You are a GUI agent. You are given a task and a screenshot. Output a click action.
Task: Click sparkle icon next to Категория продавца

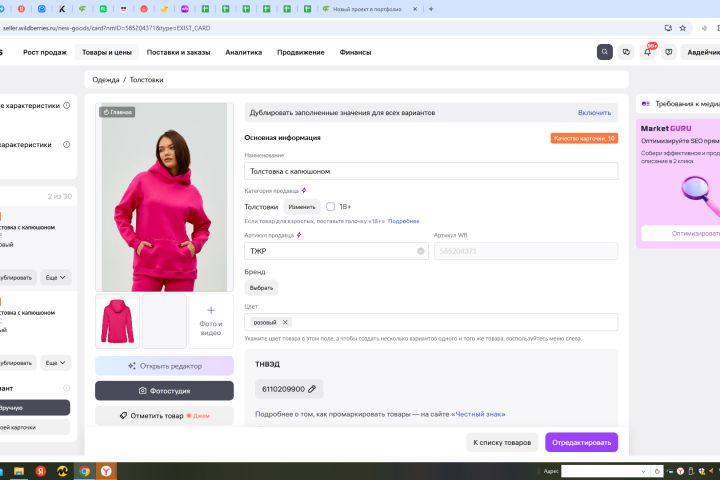click(x=304, y=190)
